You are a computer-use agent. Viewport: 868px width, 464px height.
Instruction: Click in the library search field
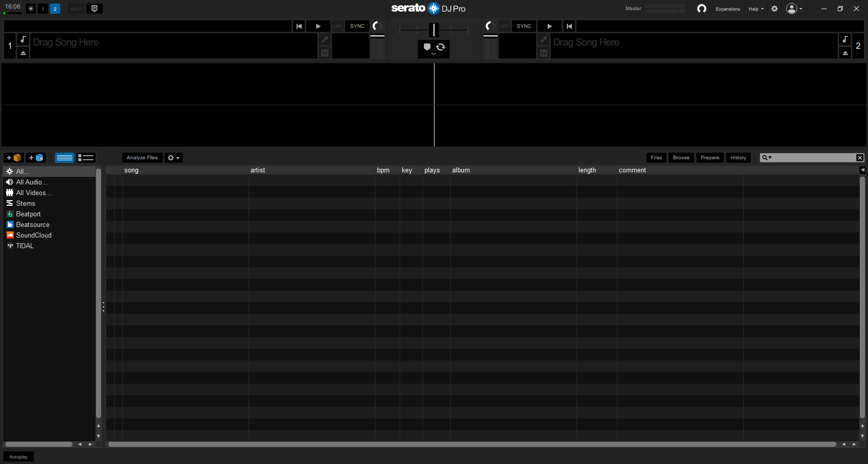[x=813, y=158]
